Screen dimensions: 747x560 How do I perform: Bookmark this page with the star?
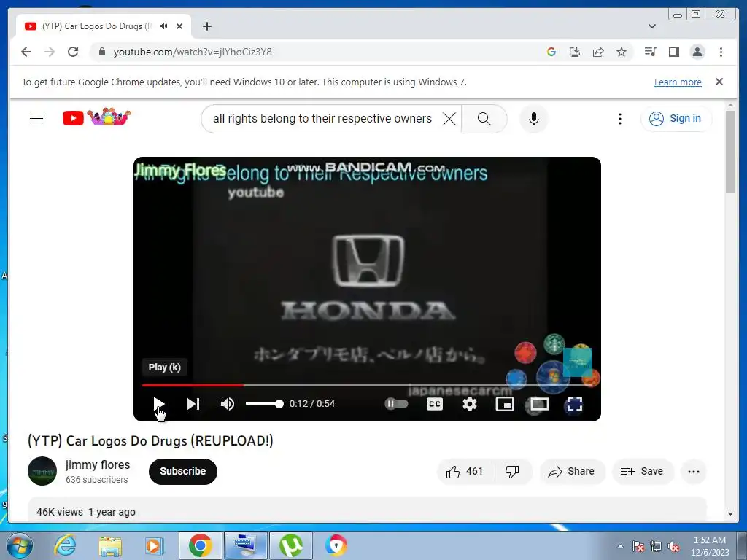pos(622,52)
